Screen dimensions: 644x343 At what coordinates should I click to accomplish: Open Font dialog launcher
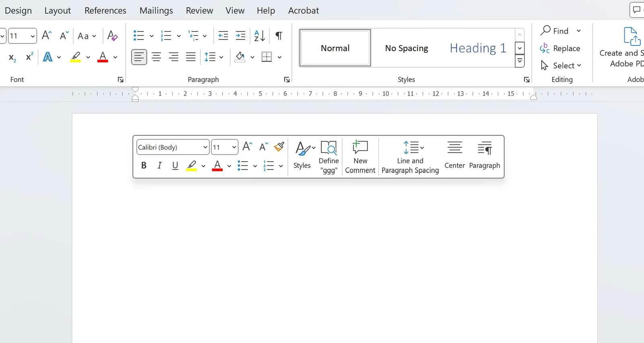pyautogui.click(x=120, y=80)
